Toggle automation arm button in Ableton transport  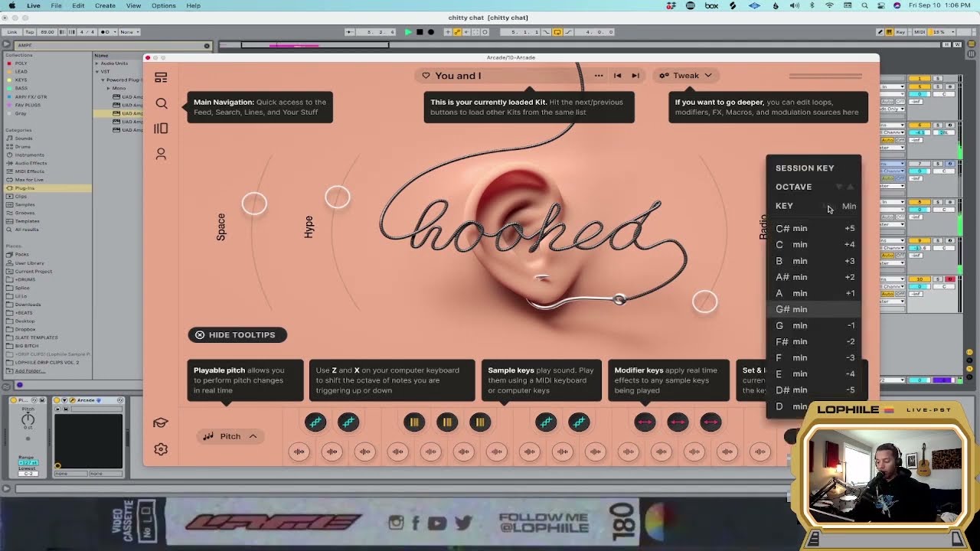coord(457,32)
